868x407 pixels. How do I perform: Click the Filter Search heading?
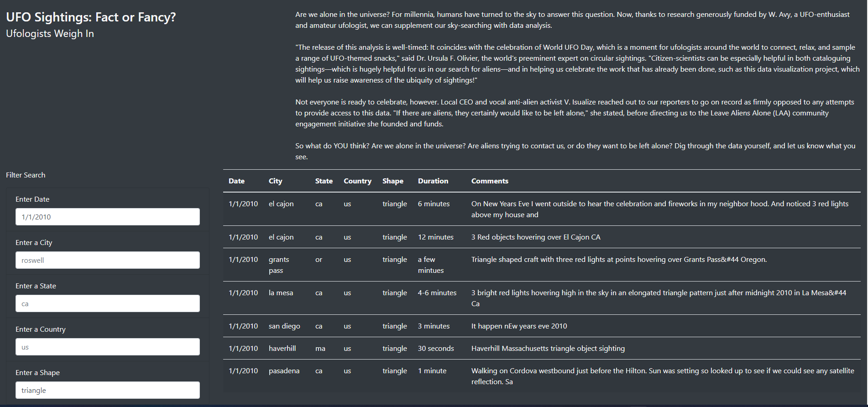26,175
